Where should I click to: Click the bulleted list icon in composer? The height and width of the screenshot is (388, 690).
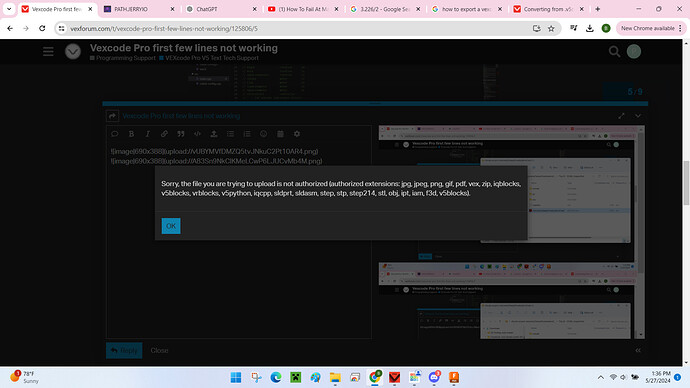tap(231, 134)
